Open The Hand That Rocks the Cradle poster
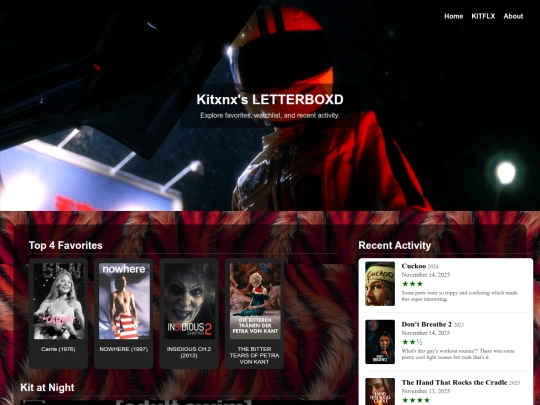Screen dimensions: 540x405 [380, 392]
